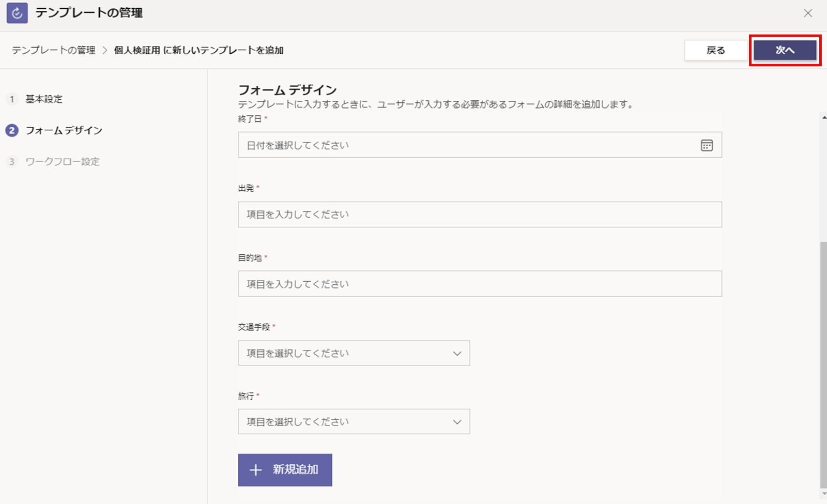Click the step 1 number circle

[x=12, y=99]
